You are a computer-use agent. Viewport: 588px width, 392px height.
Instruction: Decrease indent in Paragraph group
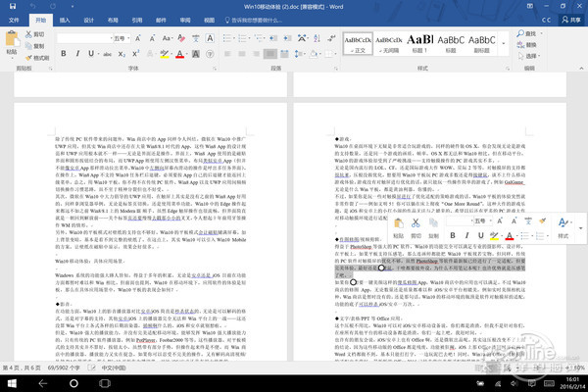click(273, 38)
